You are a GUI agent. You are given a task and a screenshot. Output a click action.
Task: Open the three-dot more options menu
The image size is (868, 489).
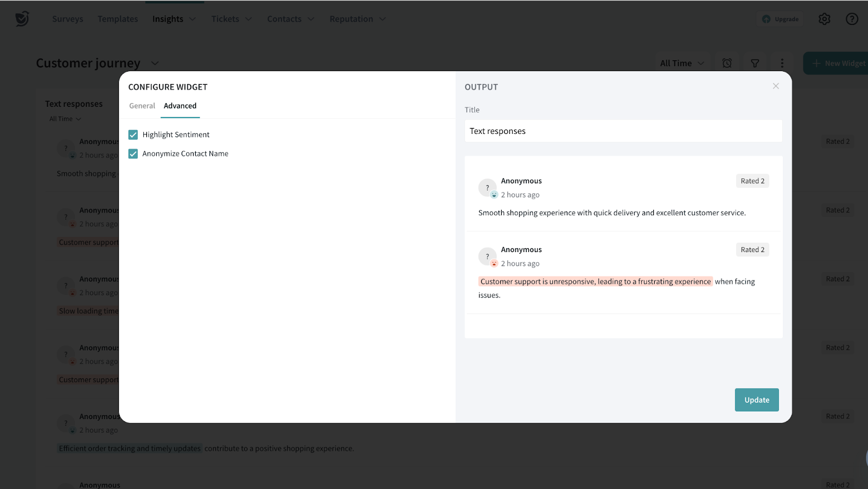point(782,63)
